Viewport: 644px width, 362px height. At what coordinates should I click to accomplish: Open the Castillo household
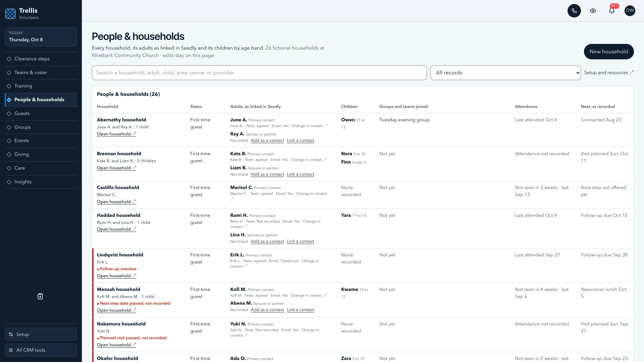[117, 202]
